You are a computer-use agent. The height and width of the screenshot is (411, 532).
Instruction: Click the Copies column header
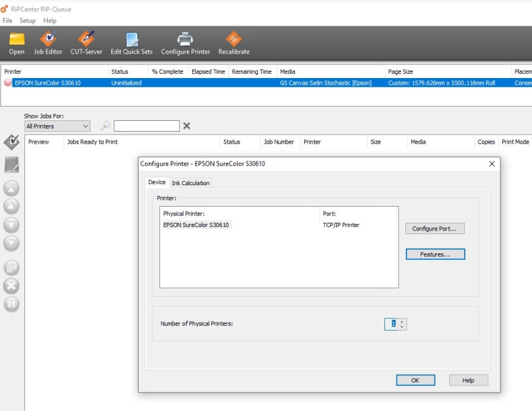click(x=486, y=142)
